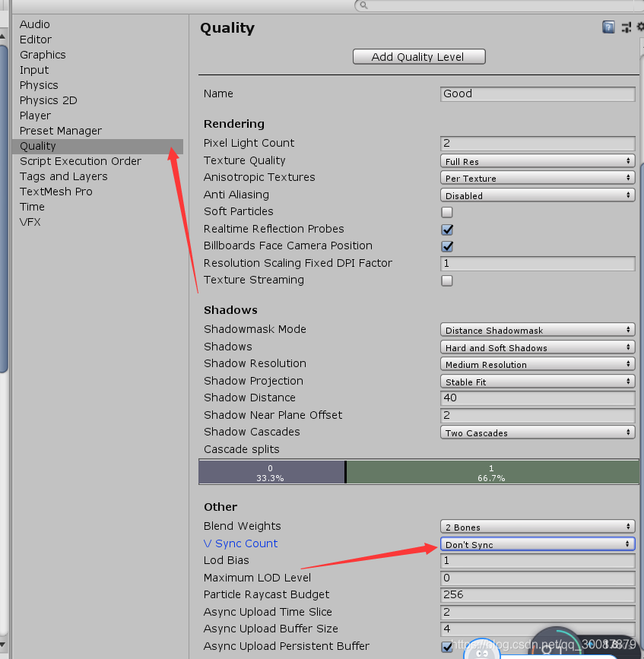
Task: Open Script Execution Order settings
Action: 81,161
